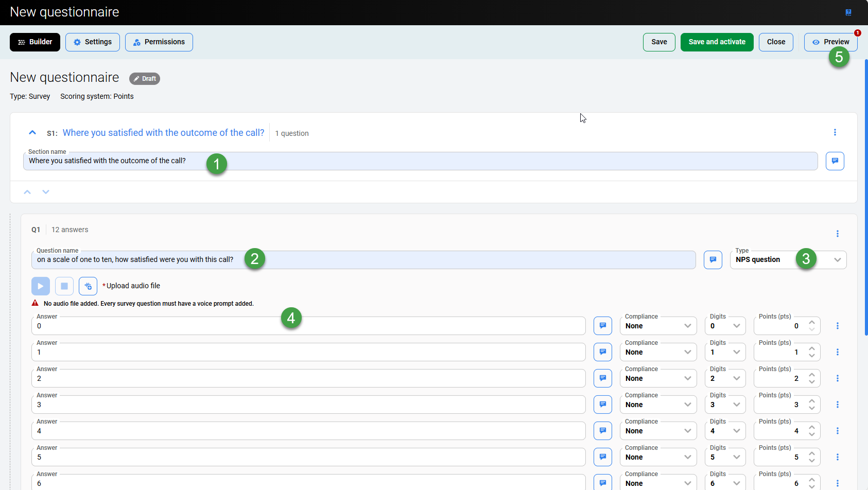Increase Points value for answer 4

tap(812, 427)
